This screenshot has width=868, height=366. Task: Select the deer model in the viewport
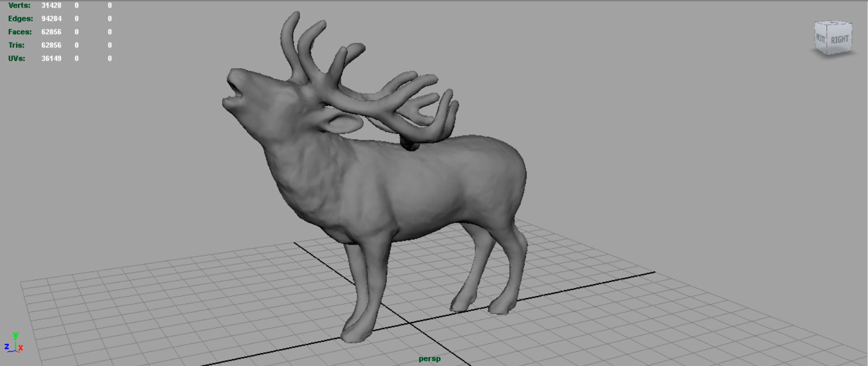pos(374,176)
